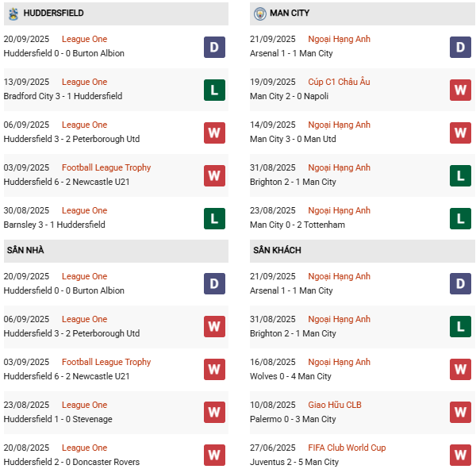The height and width of the screenshot is (469, 476).
Task: Click the Arsenal 1 - 1 Man City result
Action: [x=291, y=53]
